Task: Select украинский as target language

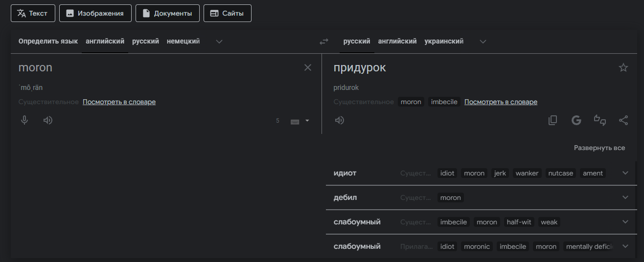Action: point(444,42)
